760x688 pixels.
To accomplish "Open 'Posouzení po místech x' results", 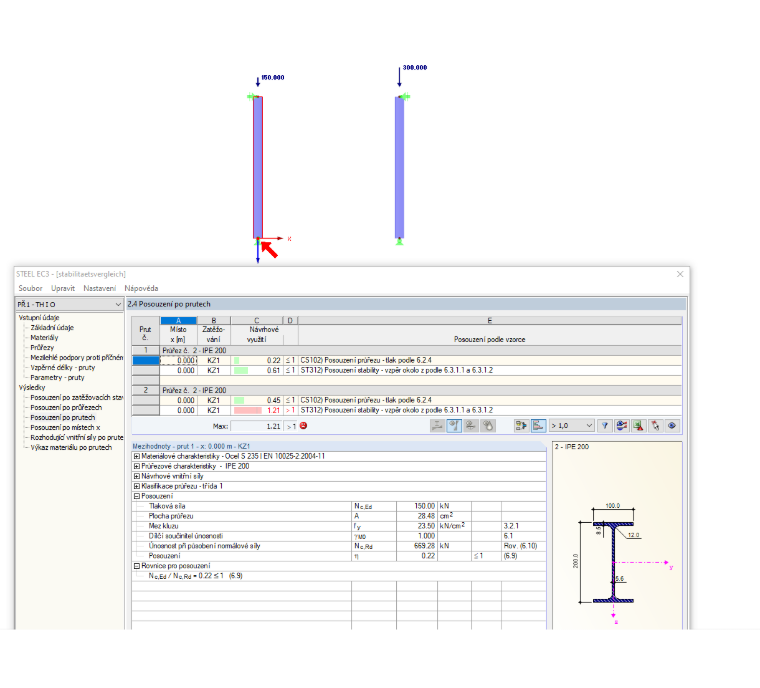I will [x=65, y=428].
